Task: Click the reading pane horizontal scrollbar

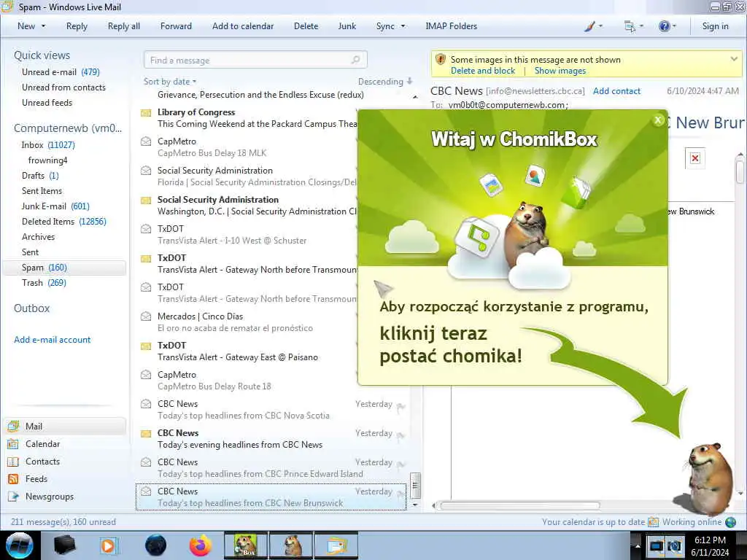Action: pos(519,505)
